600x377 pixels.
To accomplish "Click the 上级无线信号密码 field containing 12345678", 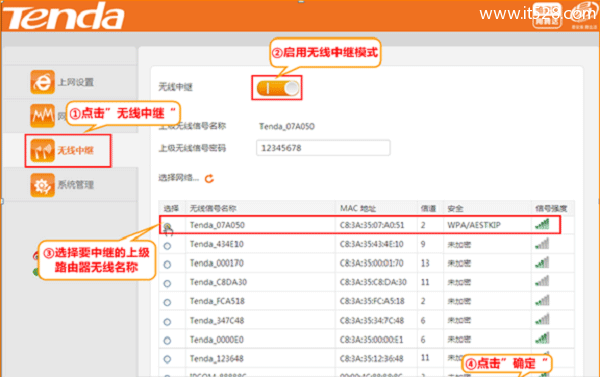I will point(323,148).
